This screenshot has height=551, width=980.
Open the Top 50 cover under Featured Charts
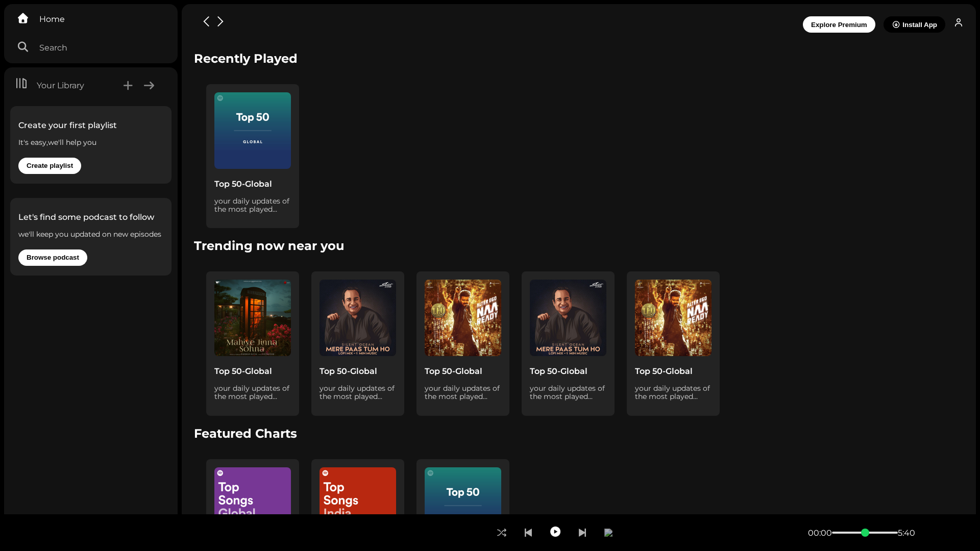463,491
